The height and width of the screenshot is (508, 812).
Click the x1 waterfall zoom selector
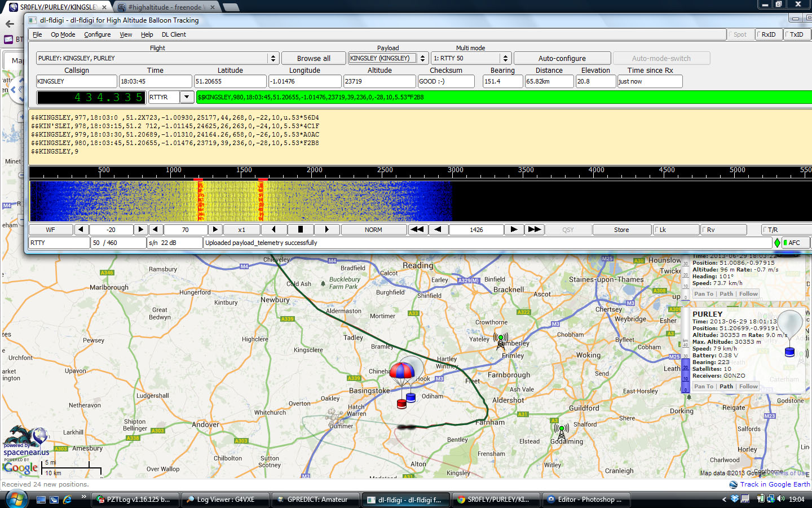tap(242, 230)
